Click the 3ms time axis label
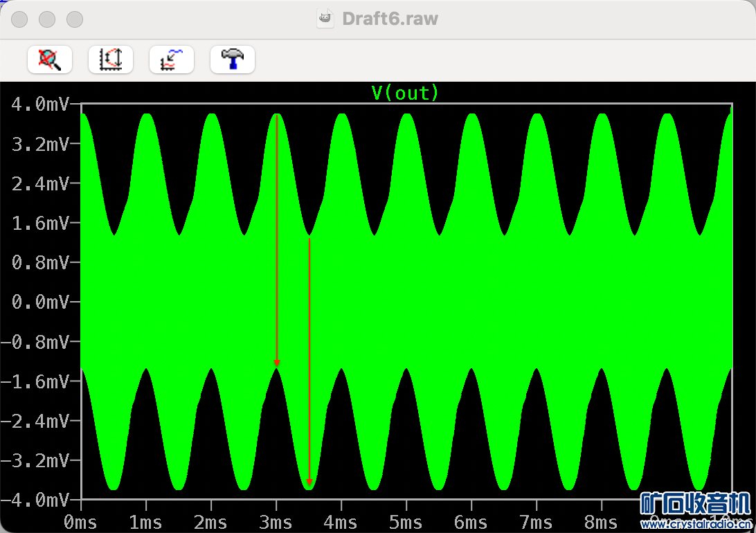The width and height of the screenshot is (756, 533). coord(276,522)
